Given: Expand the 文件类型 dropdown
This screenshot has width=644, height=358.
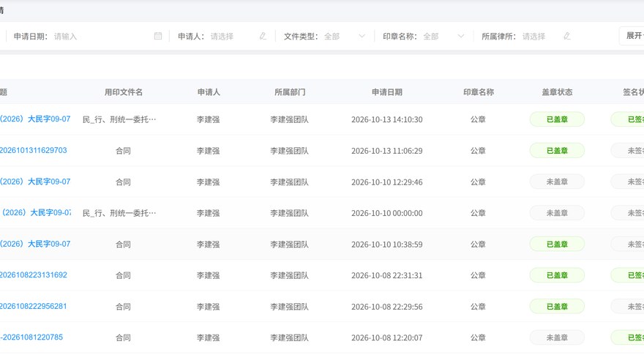Looking at the screenshot, I should coord(362,36).
